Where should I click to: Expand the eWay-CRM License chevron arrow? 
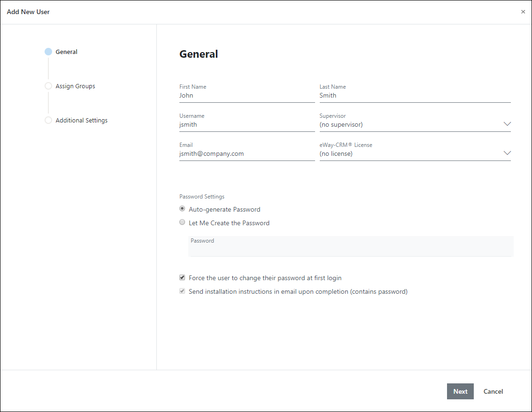[x=507, y=153]
